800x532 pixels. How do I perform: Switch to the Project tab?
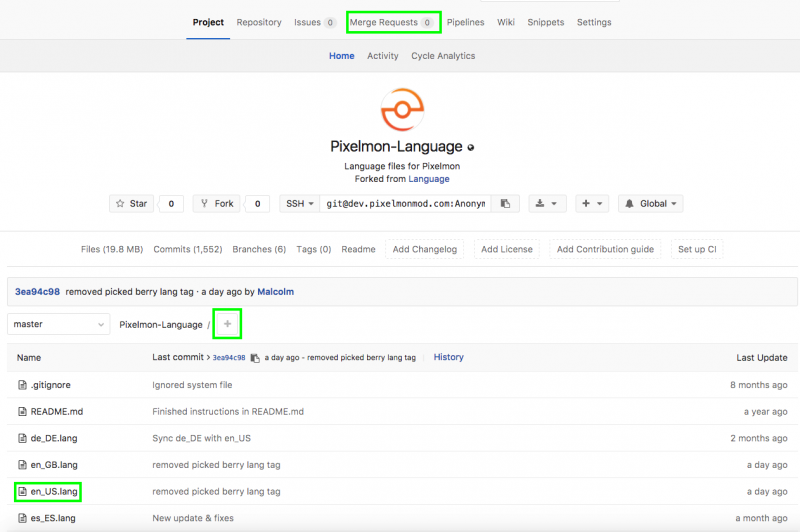(208, 22)
